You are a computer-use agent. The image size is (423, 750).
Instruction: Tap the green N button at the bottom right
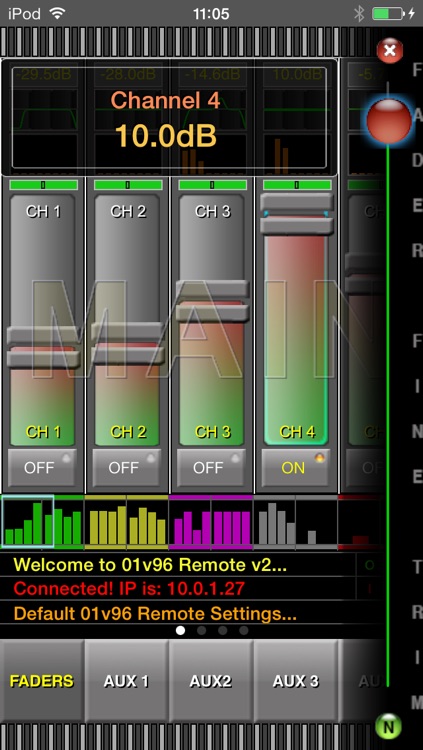coord(389,728)
